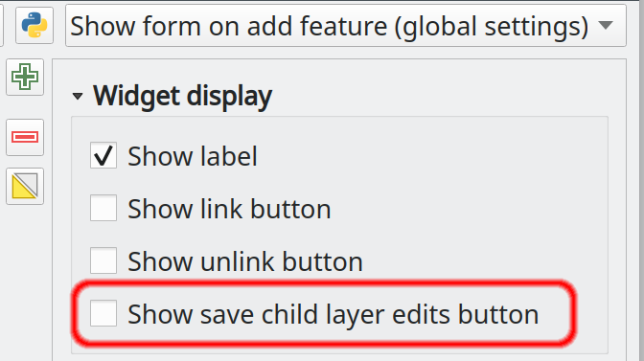Remove the selected form element
Image resolution: width=644 pixels, height=361 pixels.
coord(25,137)
